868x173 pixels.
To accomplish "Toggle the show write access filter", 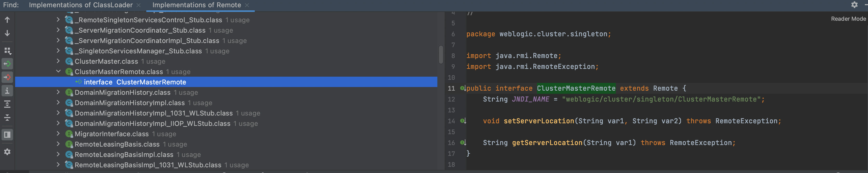I will [x=7, y=77].
